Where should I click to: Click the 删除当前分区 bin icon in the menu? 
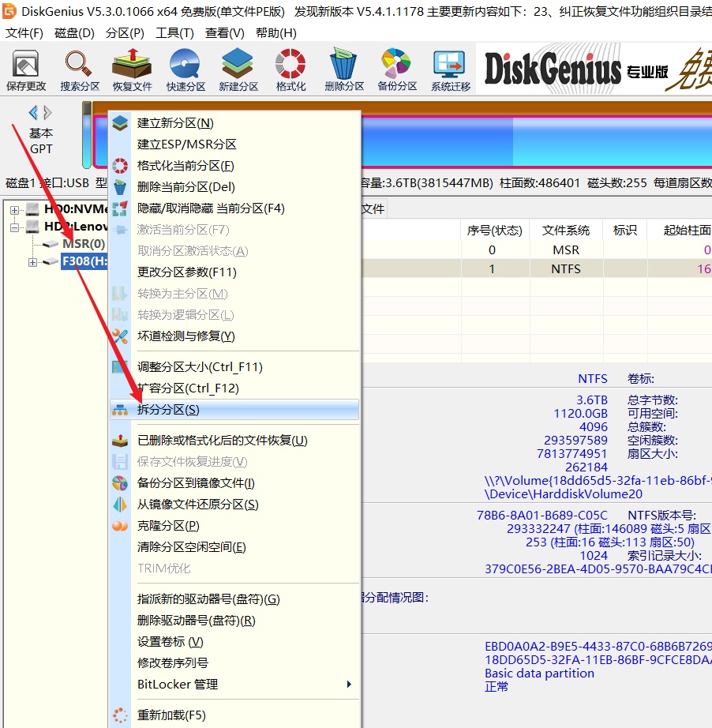[x=120, y=187]
